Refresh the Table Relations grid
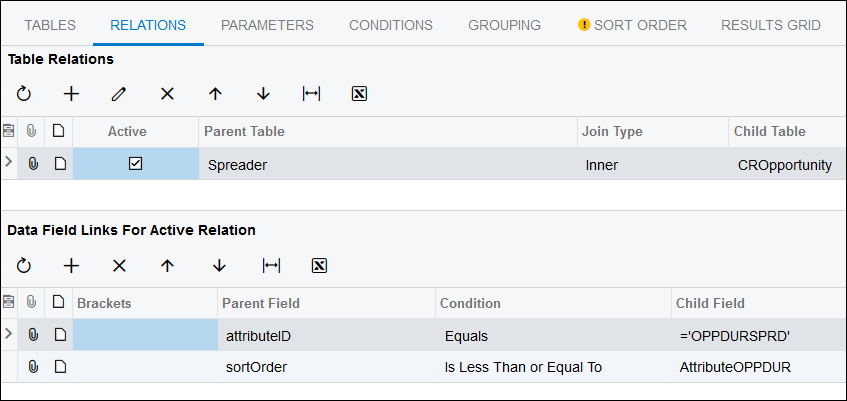 (x=24, y=94)
